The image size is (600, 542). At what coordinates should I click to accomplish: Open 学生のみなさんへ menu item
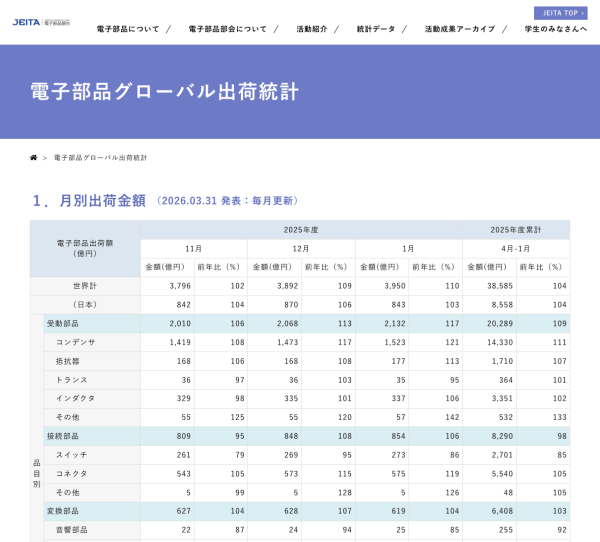556,29
